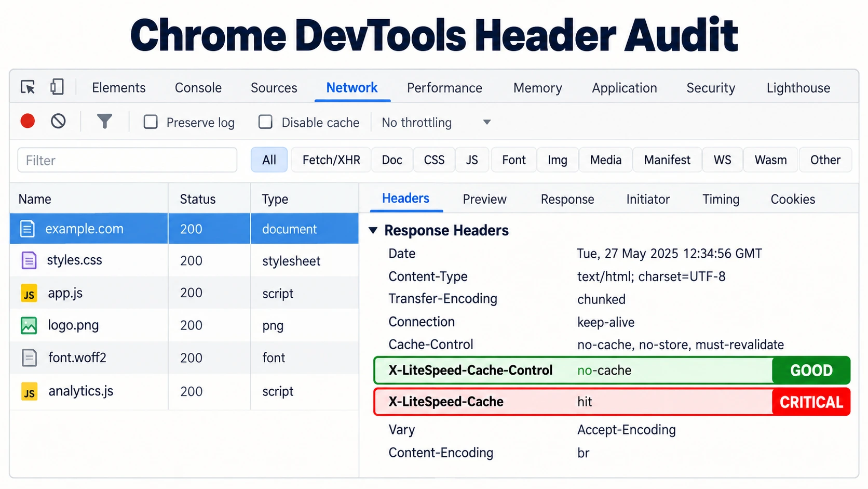Open the Lighthouse tab

[x=798, y=88]
